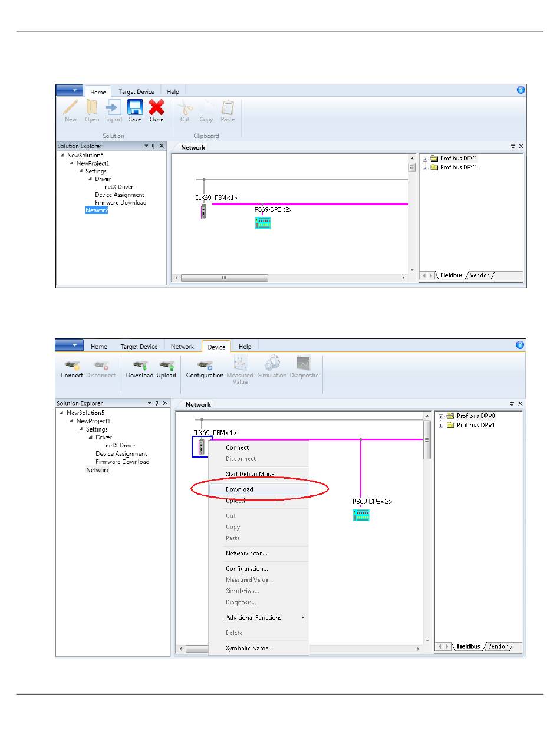Open Vendor tab in bottom screenshot catalog
This screenshot has height=747, width=560.
pos(498,646)
